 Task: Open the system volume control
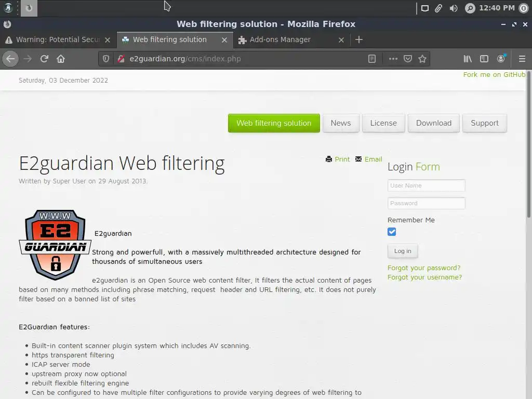click(x=453, y=8)
